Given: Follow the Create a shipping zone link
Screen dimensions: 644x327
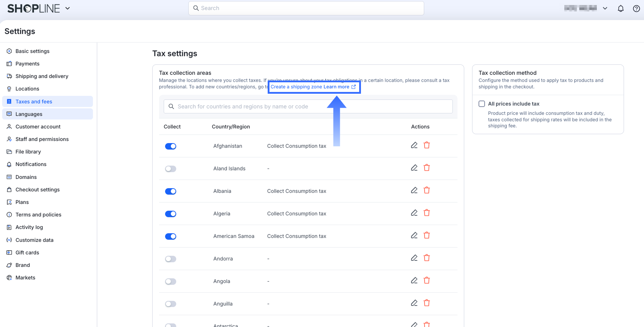Looking at the screenshot, I should (x=296, y=87).
